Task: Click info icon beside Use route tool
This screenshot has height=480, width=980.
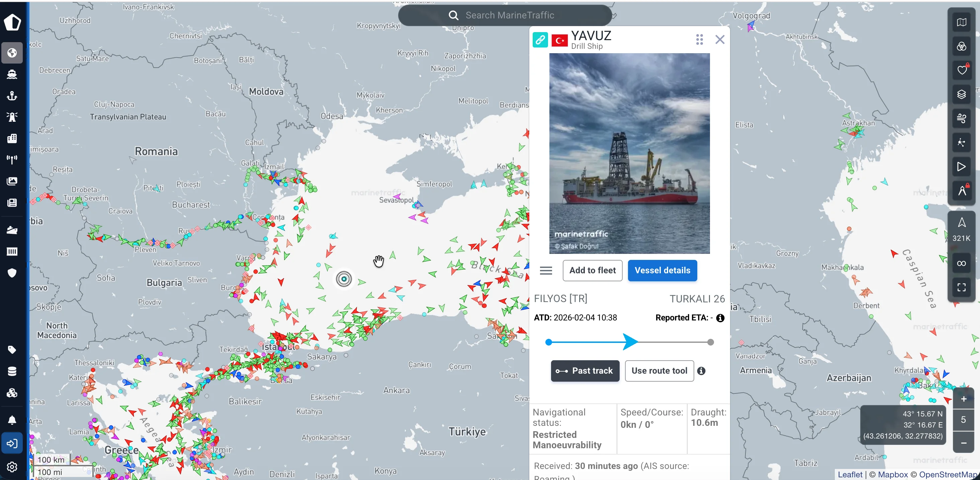Action: click(701, 371)
